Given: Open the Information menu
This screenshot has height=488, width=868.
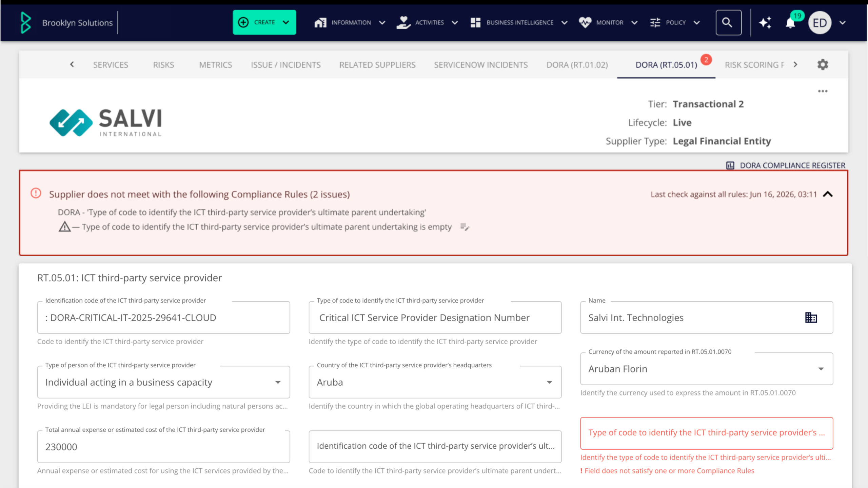Looking at the screenshot, I should 351,23.
